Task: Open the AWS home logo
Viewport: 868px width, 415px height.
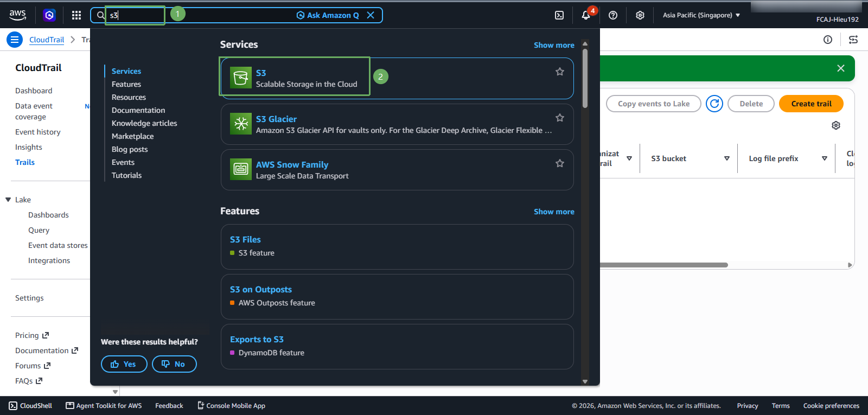Action: click(17, 15)
